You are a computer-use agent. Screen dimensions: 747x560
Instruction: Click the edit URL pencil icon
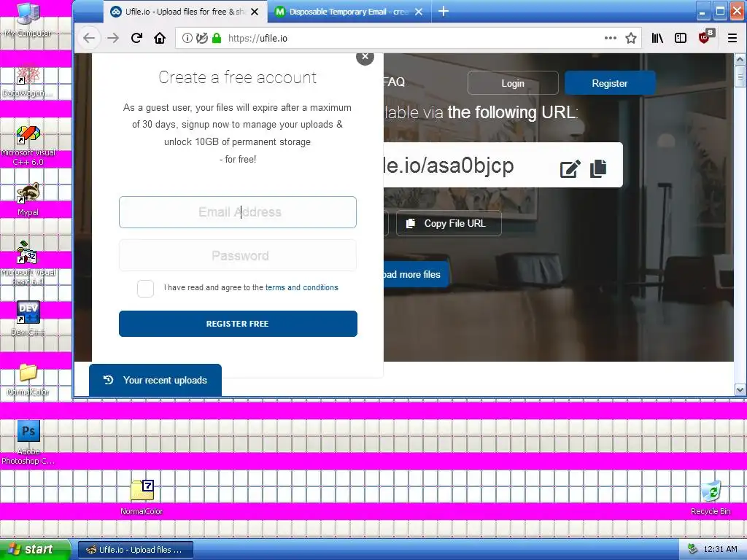pyautogui.click(x=570, y=168)
